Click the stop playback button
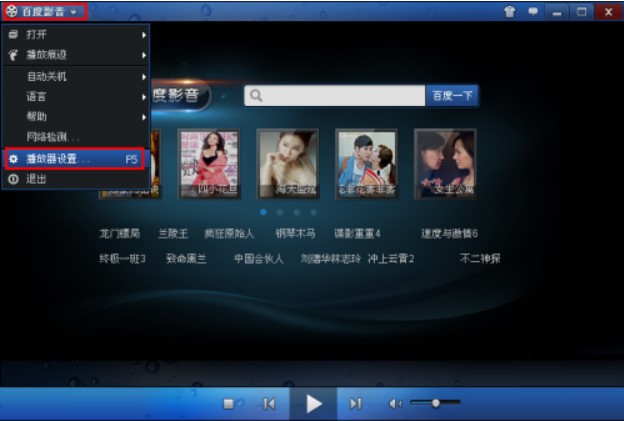The image size is (624, 421). (228, 404)
